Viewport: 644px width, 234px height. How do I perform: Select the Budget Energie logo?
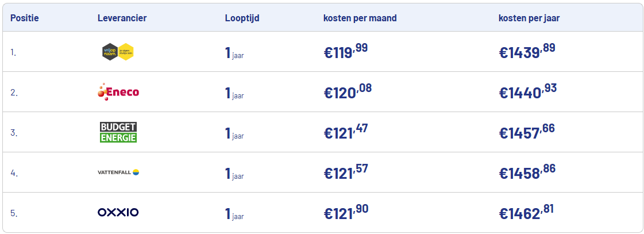118,132
